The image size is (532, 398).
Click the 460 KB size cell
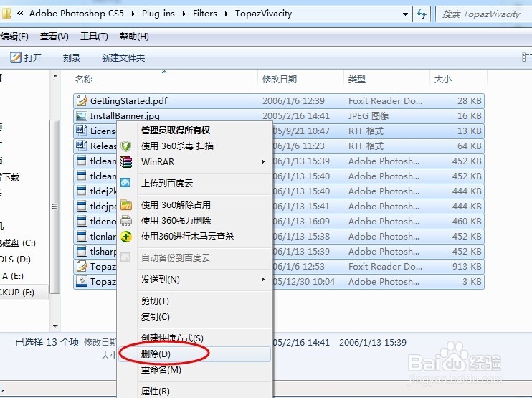click(467, 221)
